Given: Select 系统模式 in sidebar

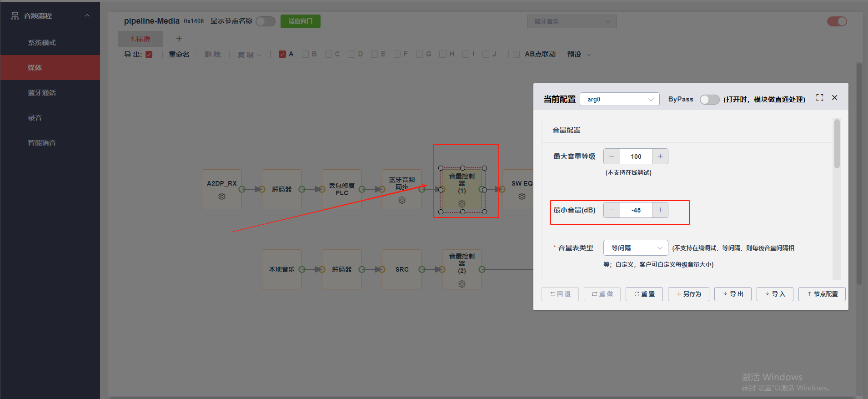Looking at the screenshot, I should (50, 43).
